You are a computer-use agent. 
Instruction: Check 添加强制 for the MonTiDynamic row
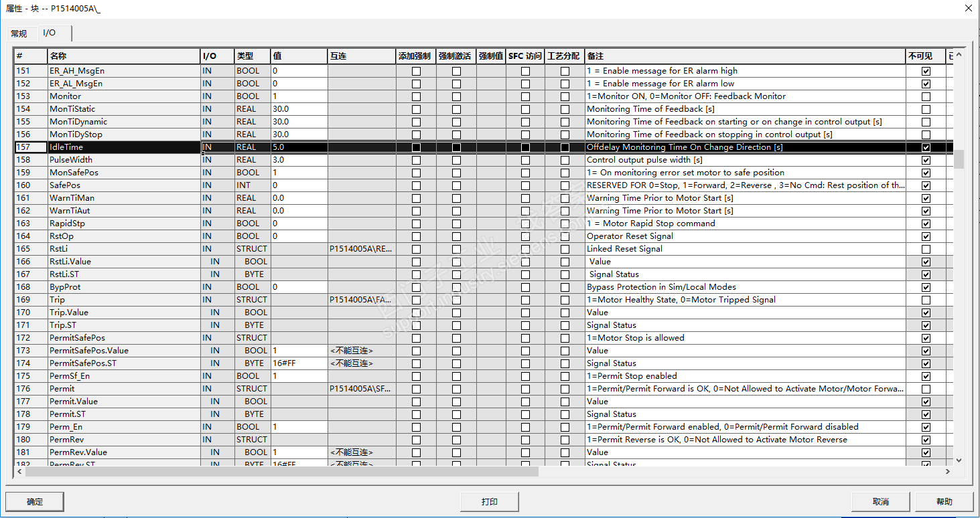[x=416, y=122]
